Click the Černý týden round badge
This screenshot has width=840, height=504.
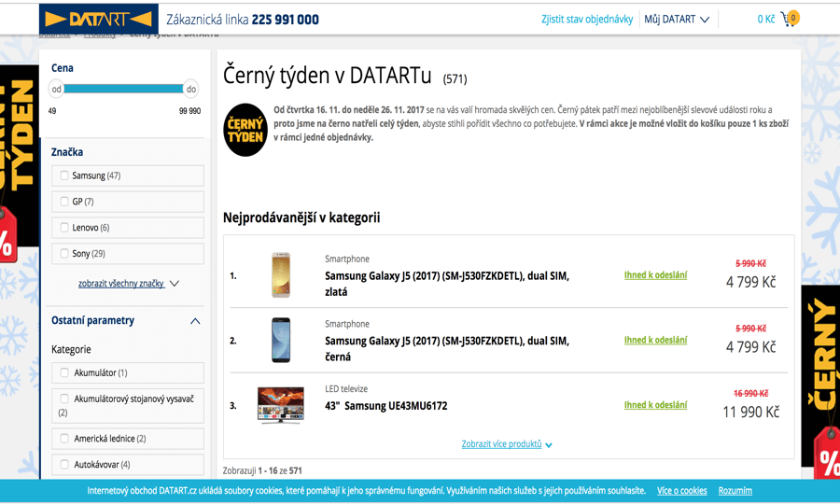(245, 130)
